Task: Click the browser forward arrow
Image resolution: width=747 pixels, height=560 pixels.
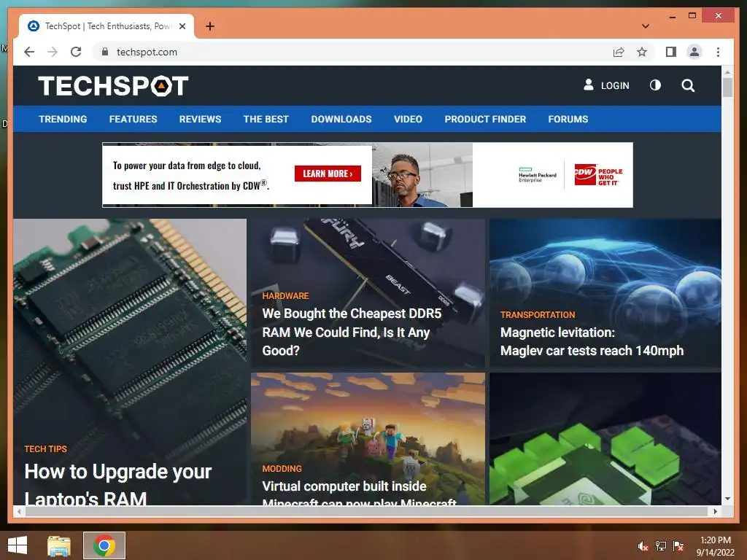Action: pos(53,52)
